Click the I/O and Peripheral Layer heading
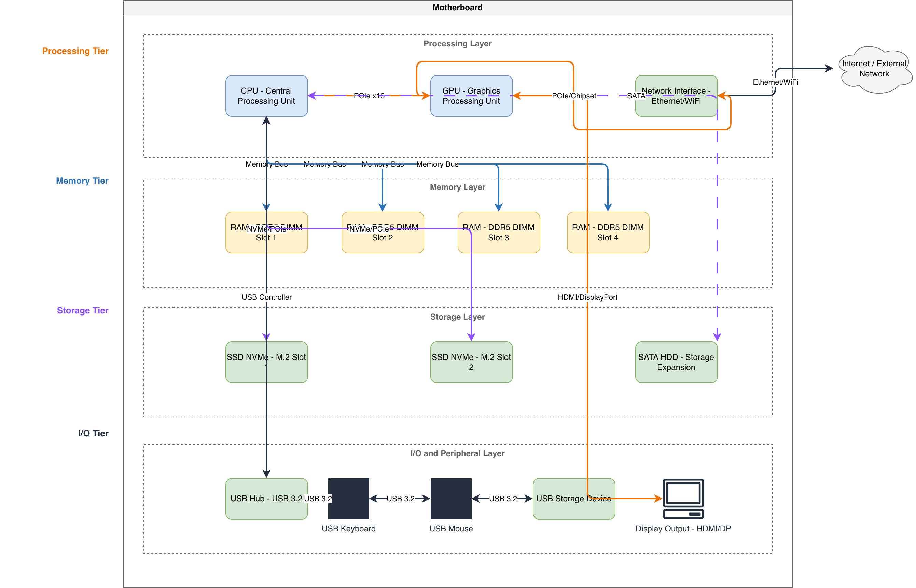Screen dimensions: 916x588 pyautogui.click(x=457, y=453)
